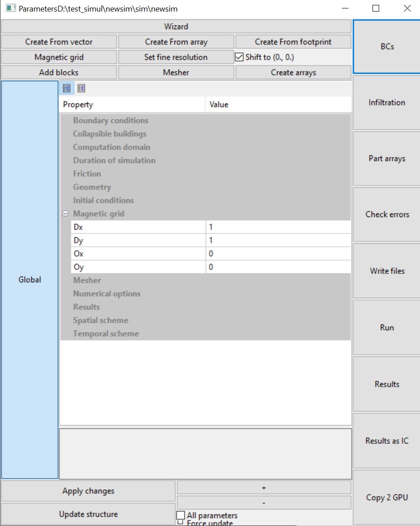
Task: Open the BCs panel button
Action: (x=387, y=47)
